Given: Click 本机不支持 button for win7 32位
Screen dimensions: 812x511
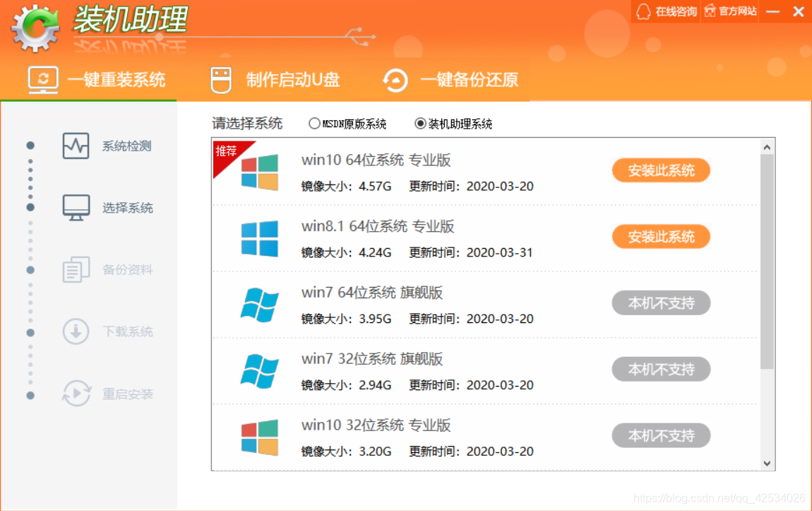Looking at the screenshot, I should (x=661, y=370).
